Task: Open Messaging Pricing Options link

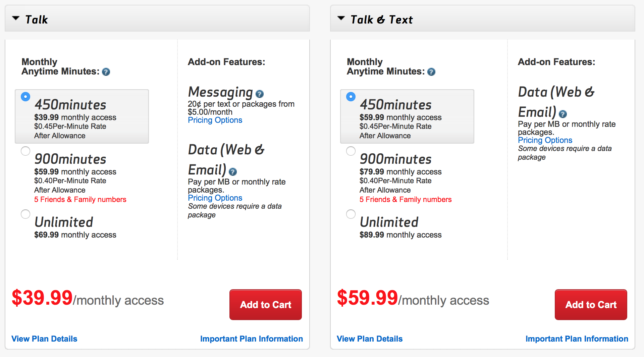Action: click(215, 120)
